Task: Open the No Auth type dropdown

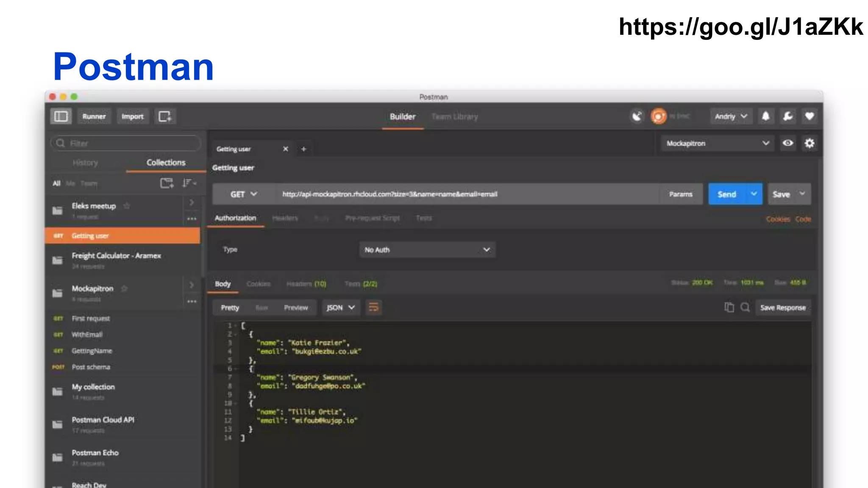Action: [x=427, y=250]
